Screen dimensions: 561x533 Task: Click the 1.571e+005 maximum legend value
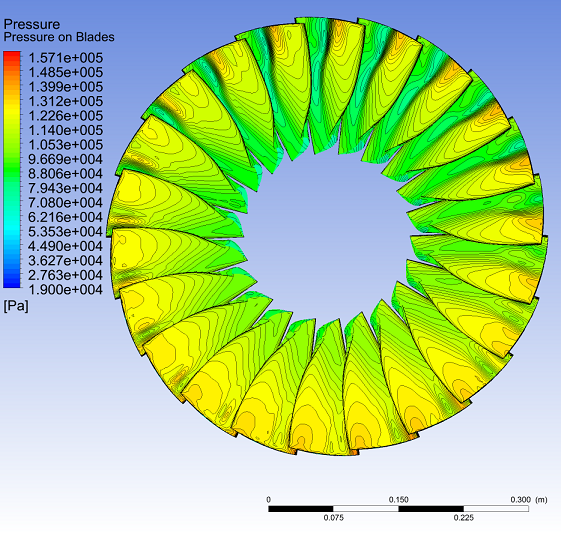tap(65, 58)
